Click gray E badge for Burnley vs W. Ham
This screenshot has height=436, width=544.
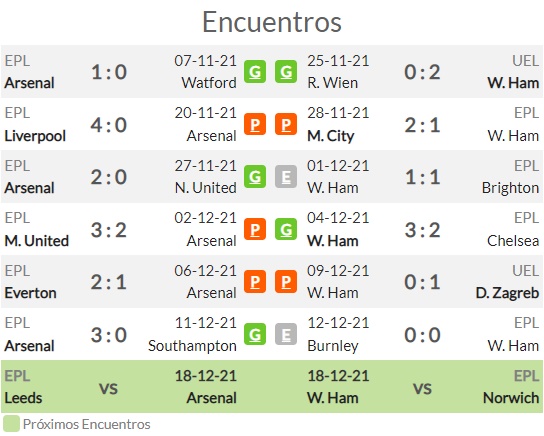[286, 334]
